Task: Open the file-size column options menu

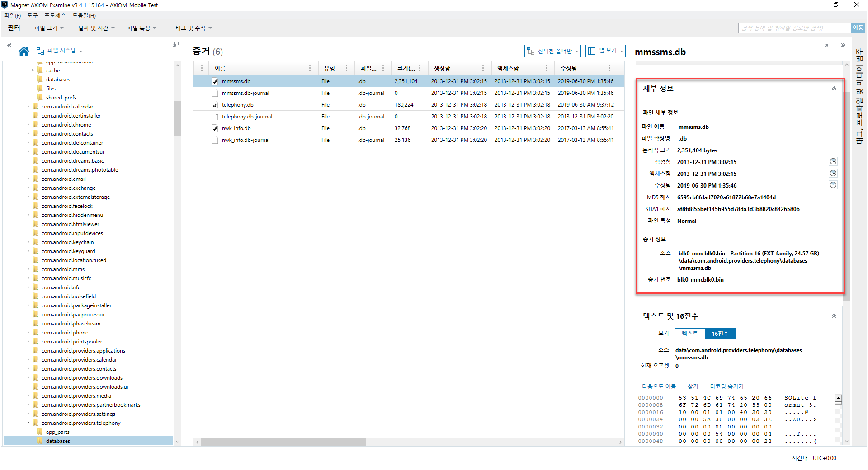Action: tap(420, 68)
